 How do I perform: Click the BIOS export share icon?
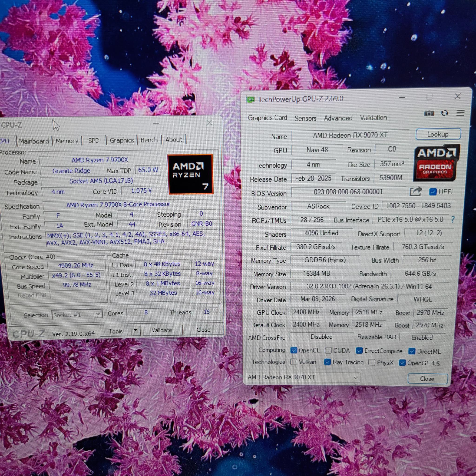(x=416, y=192)
